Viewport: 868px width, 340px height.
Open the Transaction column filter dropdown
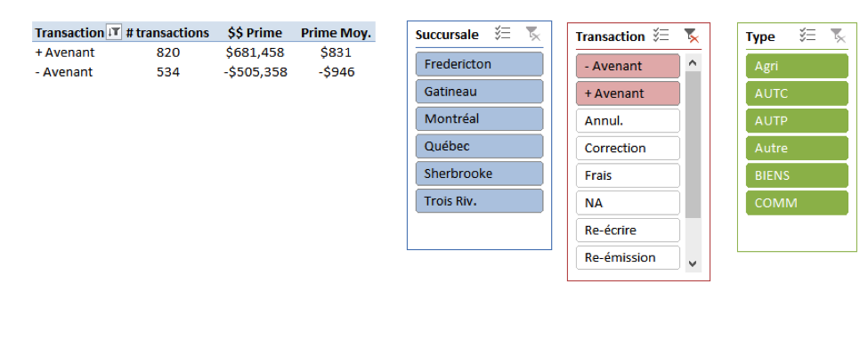[114, 32]
